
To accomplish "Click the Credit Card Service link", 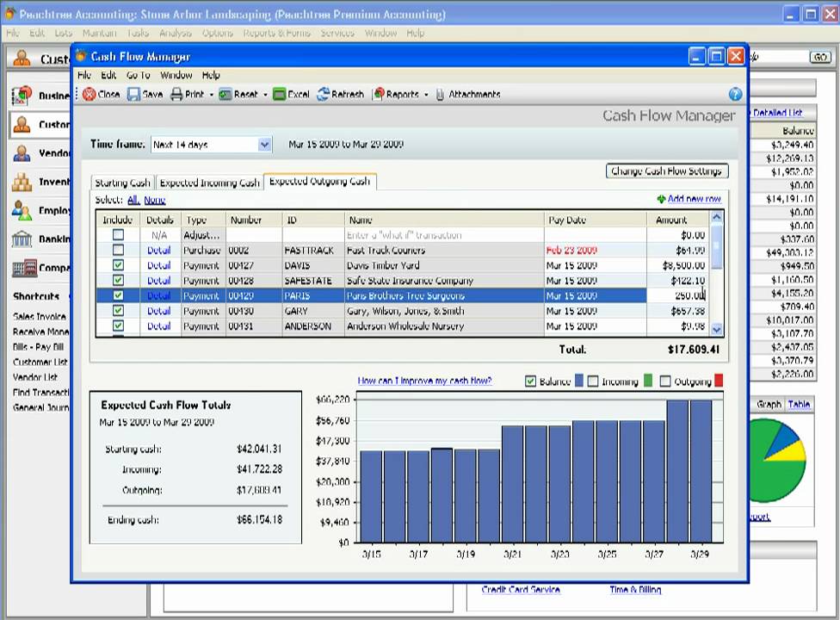I will 521,590.
